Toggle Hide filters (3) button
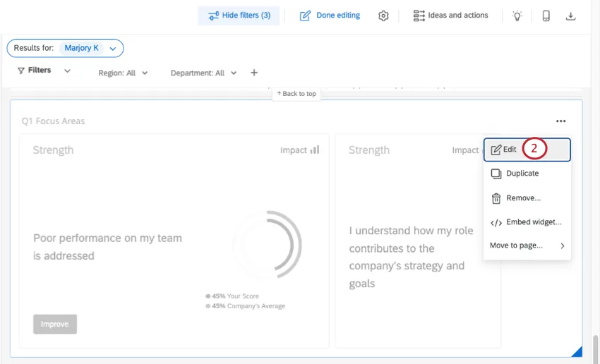This screenshot has height=364, width=600. pyautogui.click(x=239, y=16)
